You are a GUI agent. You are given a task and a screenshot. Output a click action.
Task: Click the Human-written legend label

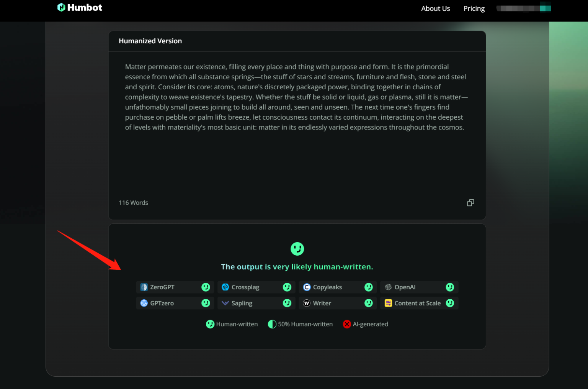pyautogui.click(x=237, y=324)
